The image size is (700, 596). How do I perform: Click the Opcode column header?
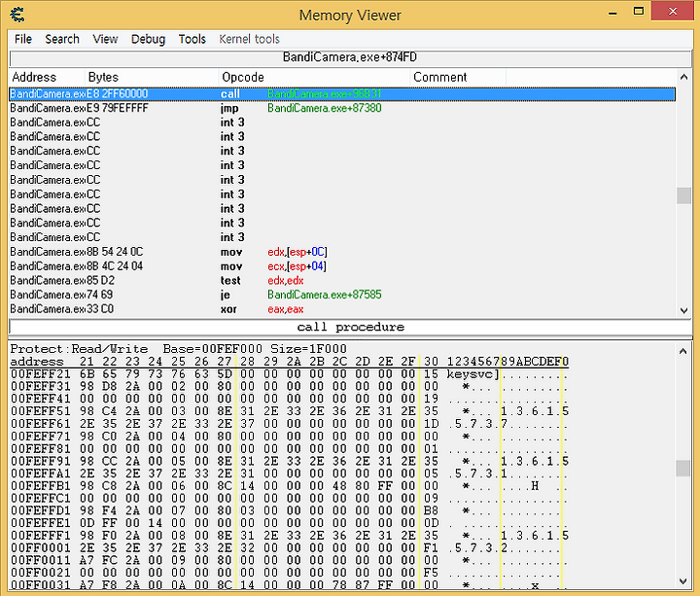314,77
